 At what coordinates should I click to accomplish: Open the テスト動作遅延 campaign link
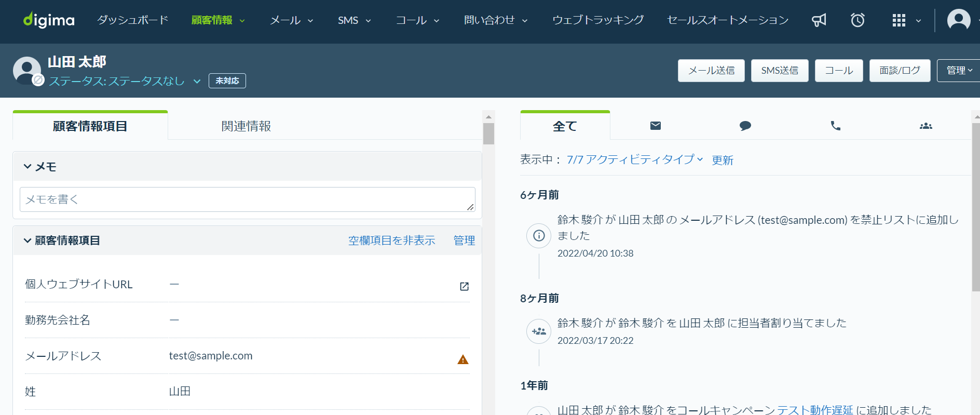pos(815,410)
